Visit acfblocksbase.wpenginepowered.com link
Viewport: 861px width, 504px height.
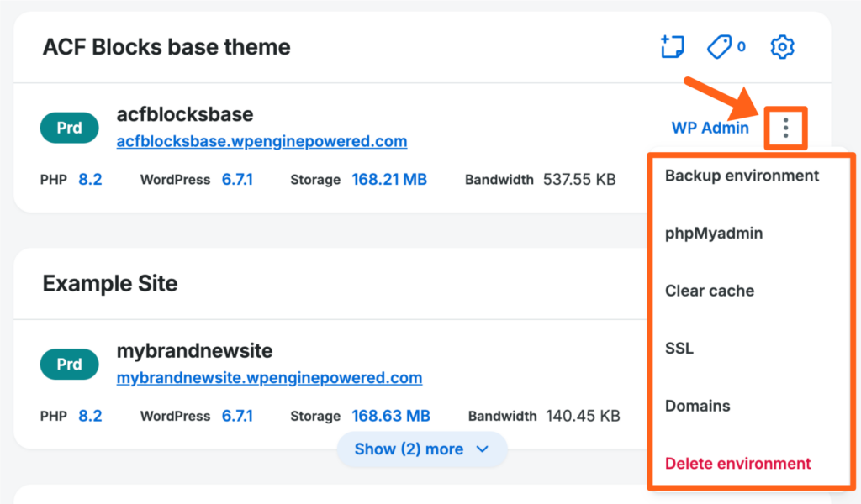pos(261,142)
